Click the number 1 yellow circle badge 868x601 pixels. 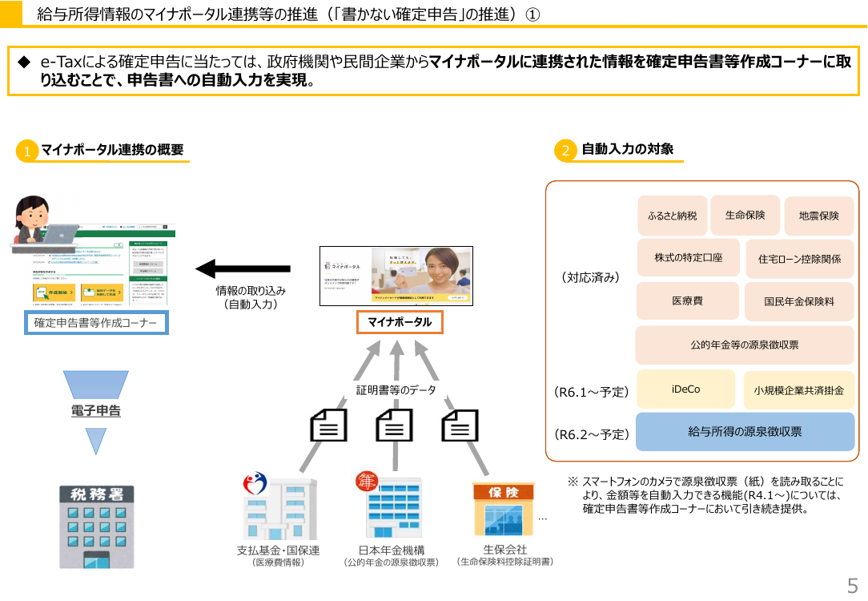coord(26,151)
